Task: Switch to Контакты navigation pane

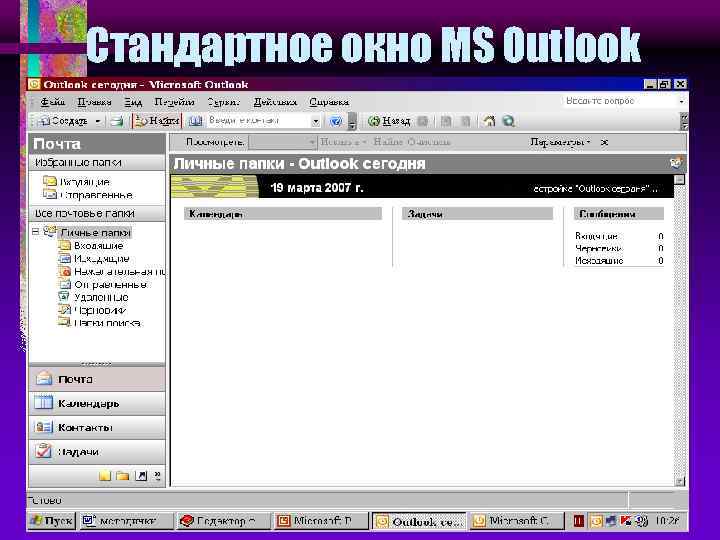Action: [x=97, y=428]
